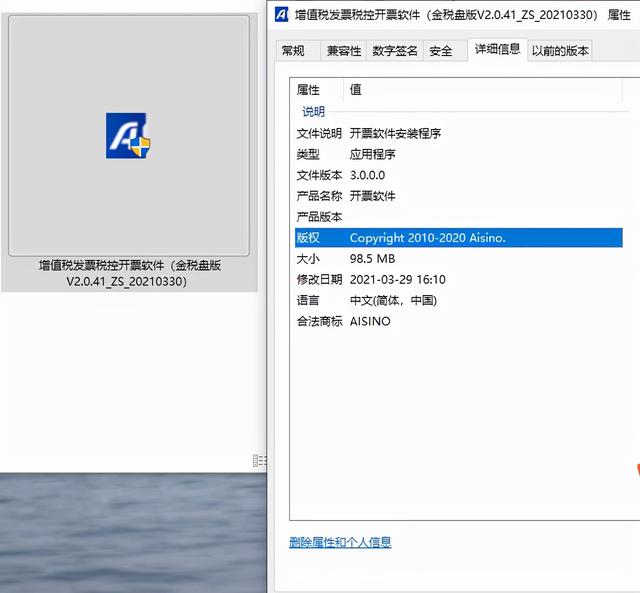The height and width of the screenshot is (593, 640).
Task: Select the 合法商标 AISINO row
Action: pyautogui.click(x=459, y=321)
